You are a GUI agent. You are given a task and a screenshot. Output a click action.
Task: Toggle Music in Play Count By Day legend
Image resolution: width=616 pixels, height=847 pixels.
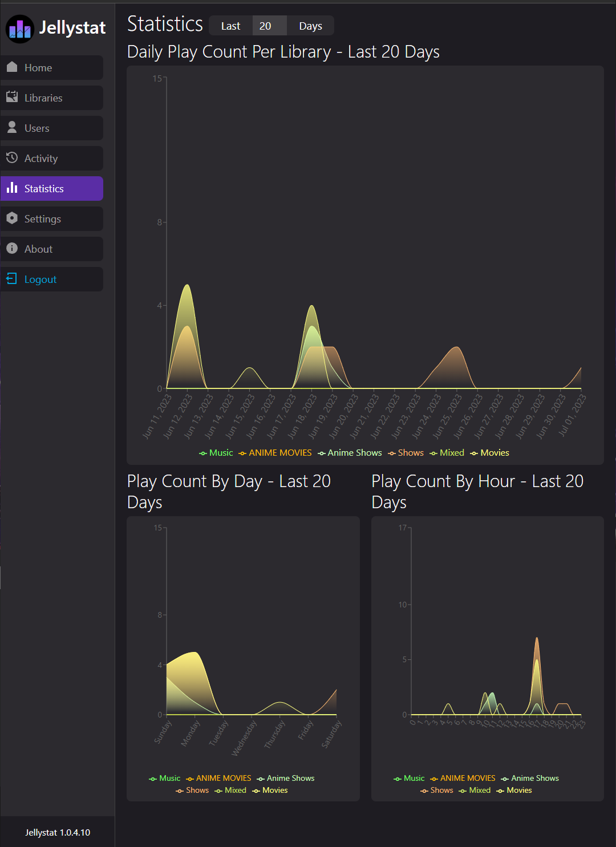pos(165,778)
